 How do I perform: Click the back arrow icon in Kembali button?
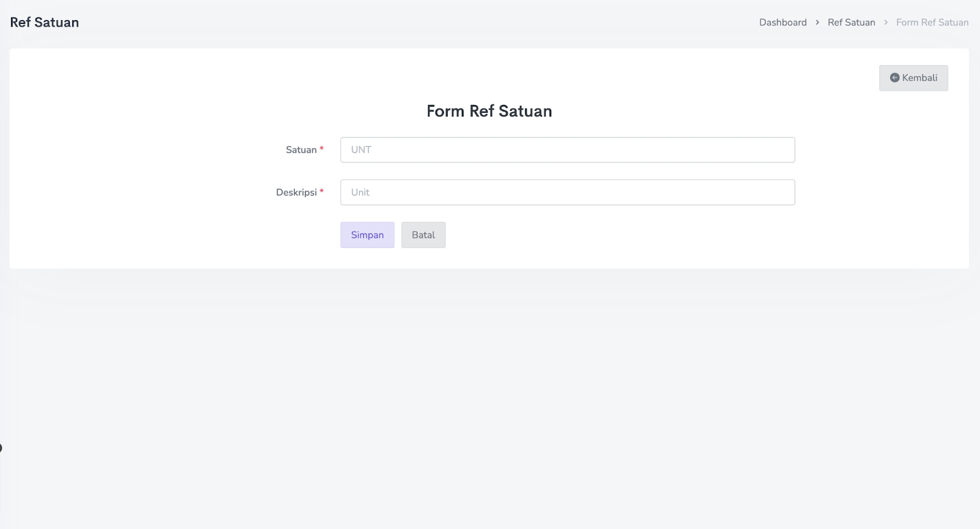pos(894,78)
